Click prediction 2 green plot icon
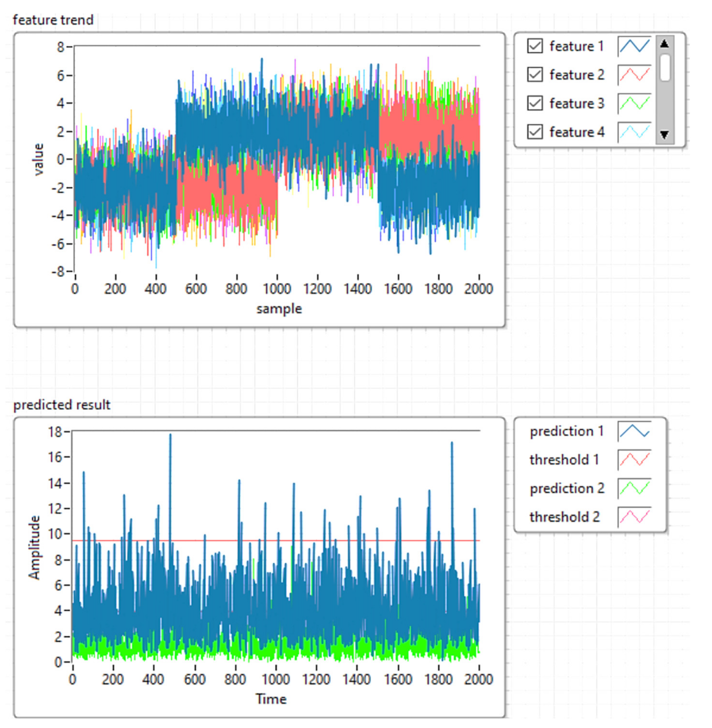This screenshot has height=728, width=712. pyautogui.click(x=634, y=488)
